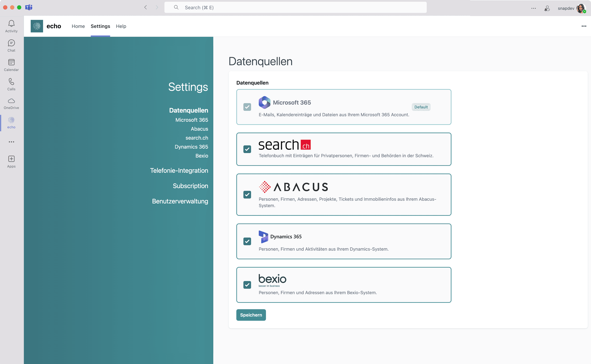Show more apps via sidebar ellipsis
This screenshot has height=364, width=591.
pos(11,142)
